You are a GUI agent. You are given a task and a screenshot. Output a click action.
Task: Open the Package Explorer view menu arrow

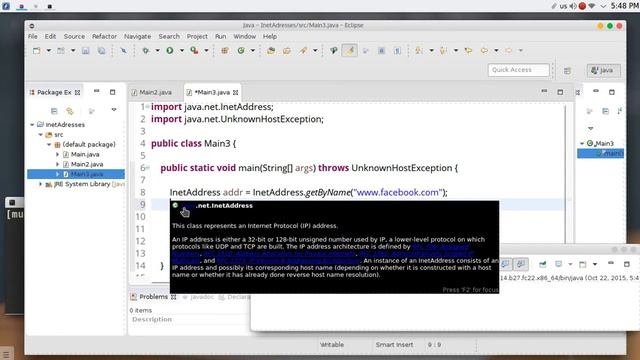click(x=114, y=110)
